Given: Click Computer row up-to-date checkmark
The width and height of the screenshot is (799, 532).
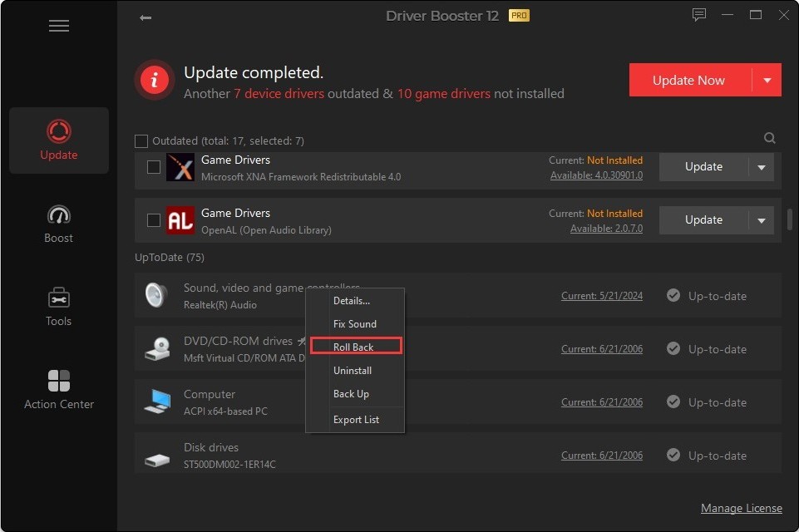Looking at the screenshot, I should click(673, 401).
